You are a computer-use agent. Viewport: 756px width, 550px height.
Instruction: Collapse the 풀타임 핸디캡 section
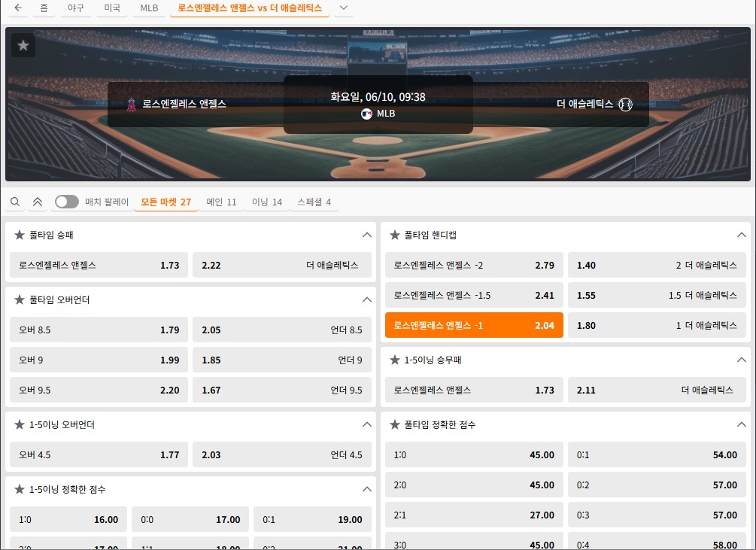tap(742, 235)
